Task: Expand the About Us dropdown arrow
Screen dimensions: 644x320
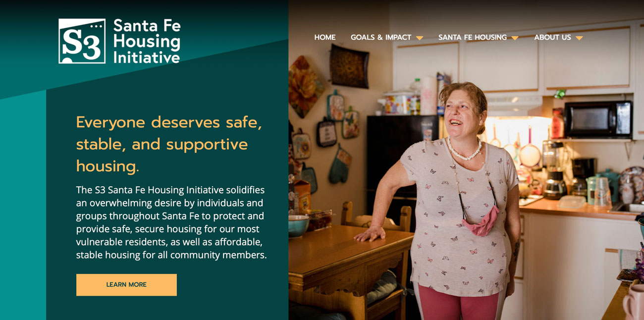Action: tap(579, 38)
